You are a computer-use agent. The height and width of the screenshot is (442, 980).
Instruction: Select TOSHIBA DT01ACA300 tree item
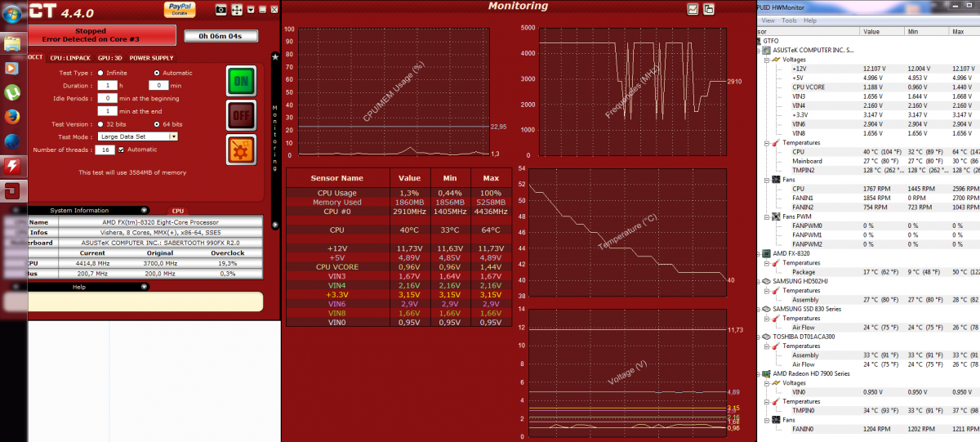coord(804,337)
